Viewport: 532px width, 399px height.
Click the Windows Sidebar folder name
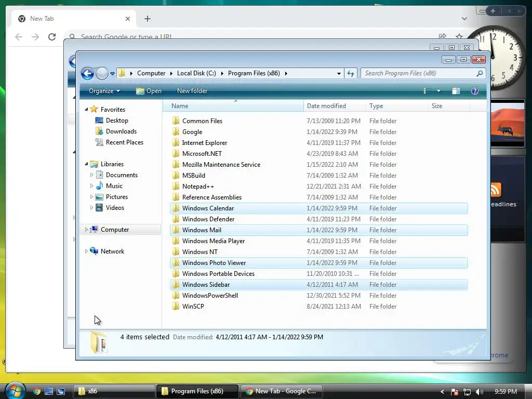(x=206, y=285)
